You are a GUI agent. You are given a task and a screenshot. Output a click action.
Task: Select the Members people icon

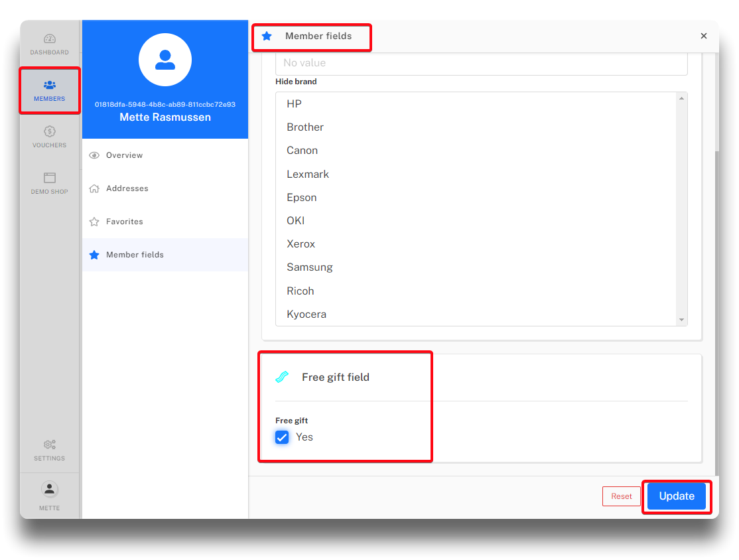pyautogui.click(x=50, y=85)
